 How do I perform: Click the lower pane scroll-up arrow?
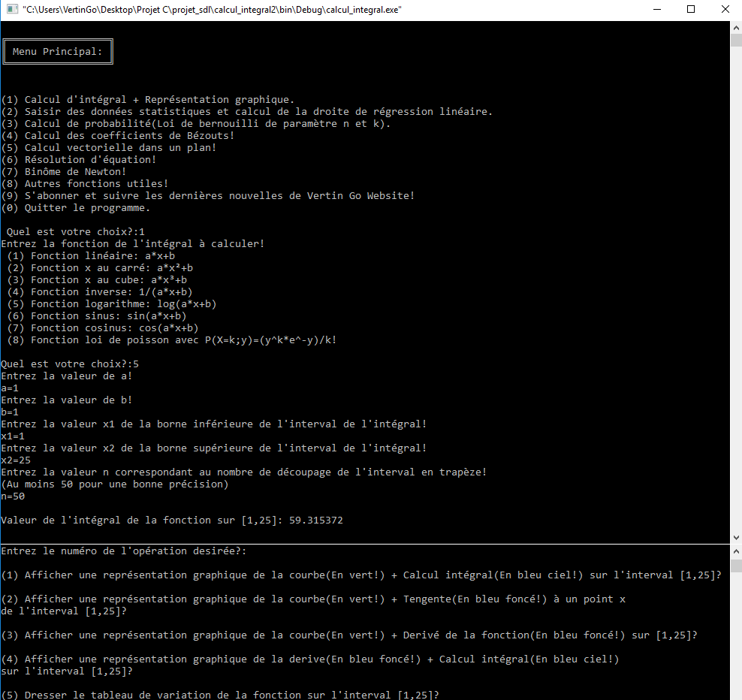(x=736, y=551)
